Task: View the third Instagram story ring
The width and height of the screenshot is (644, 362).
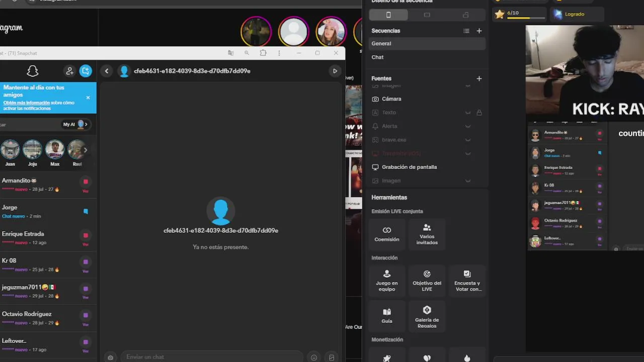Action: click(x=331, y=32)
